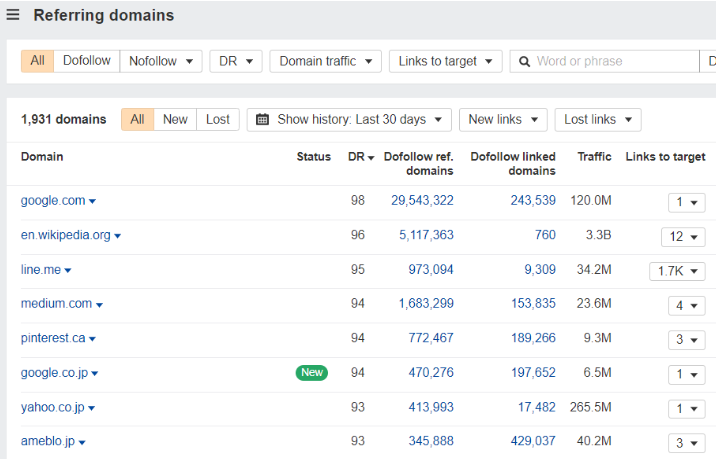
Task: Click the calendar icon in Show history
Action: [263, 120]
